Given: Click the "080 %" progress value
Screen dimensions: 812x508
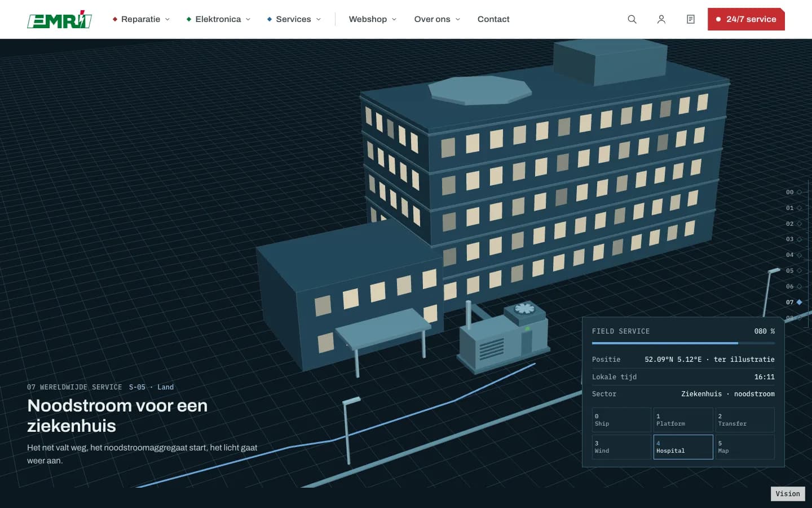Looking at the screenshot, I should (765, 331).
